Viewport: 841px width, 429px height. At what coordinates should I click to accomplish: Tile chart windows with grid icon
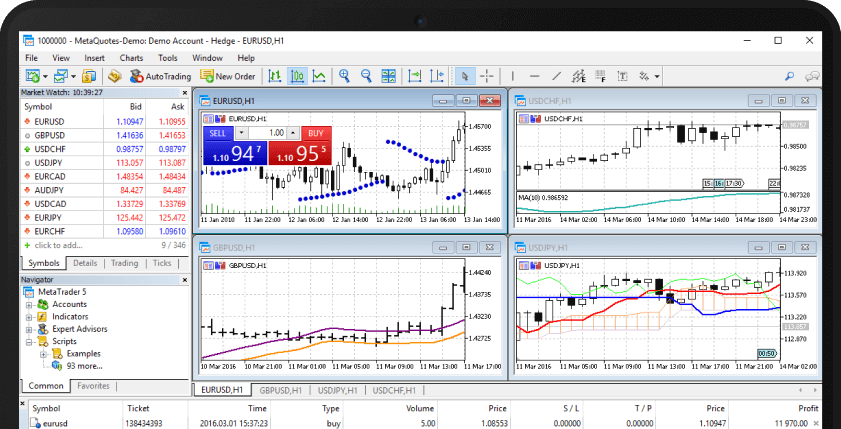click(x=390, y=76)
